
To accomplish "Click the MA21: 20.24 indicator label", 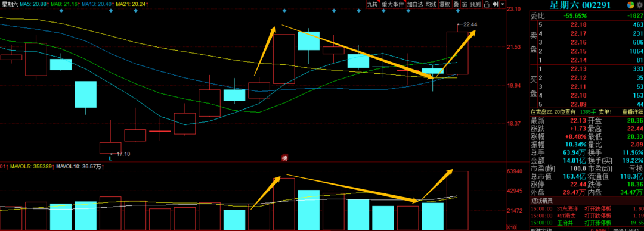I will pyautogui.click(x=132, y=4).
